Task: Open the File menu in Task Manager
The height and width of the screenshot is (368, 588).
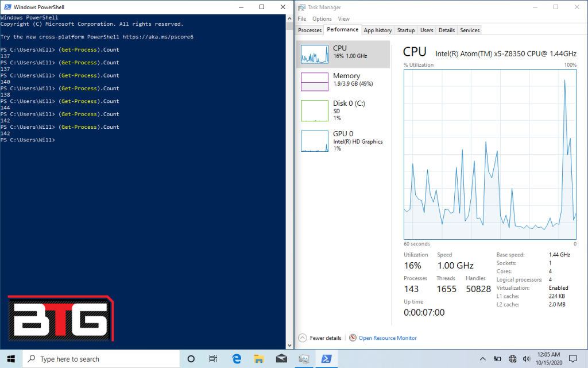Action: [302, 19]
